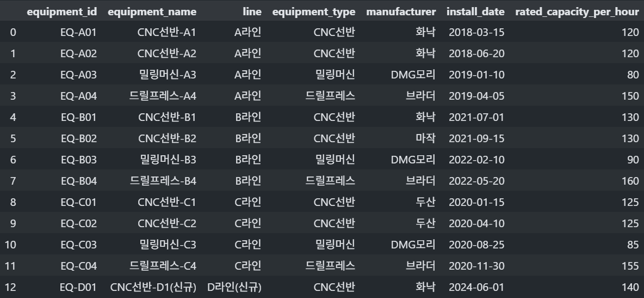Click the equipment_name column header
This screenshot has height=298, width=644.
pos(152,11)
